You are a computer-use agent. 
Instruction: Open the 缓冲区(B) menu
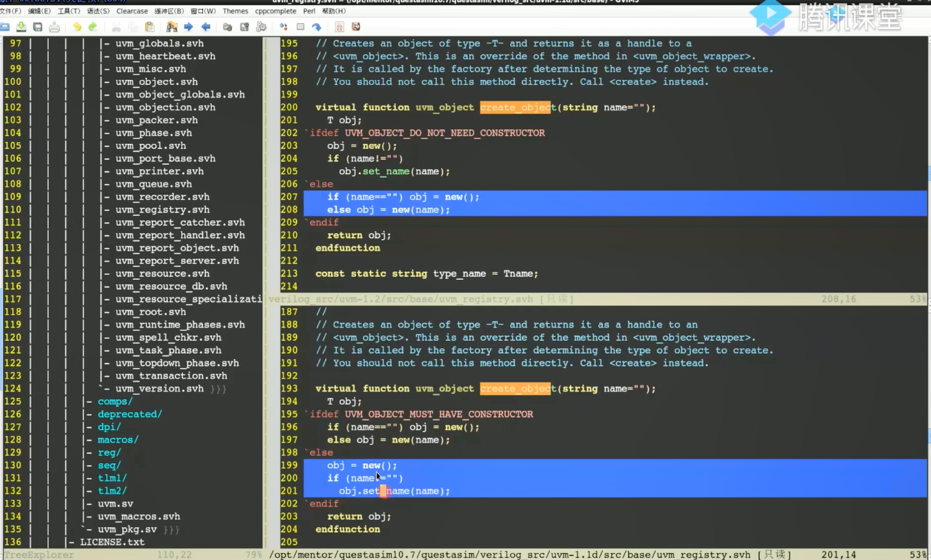point(169,11)
